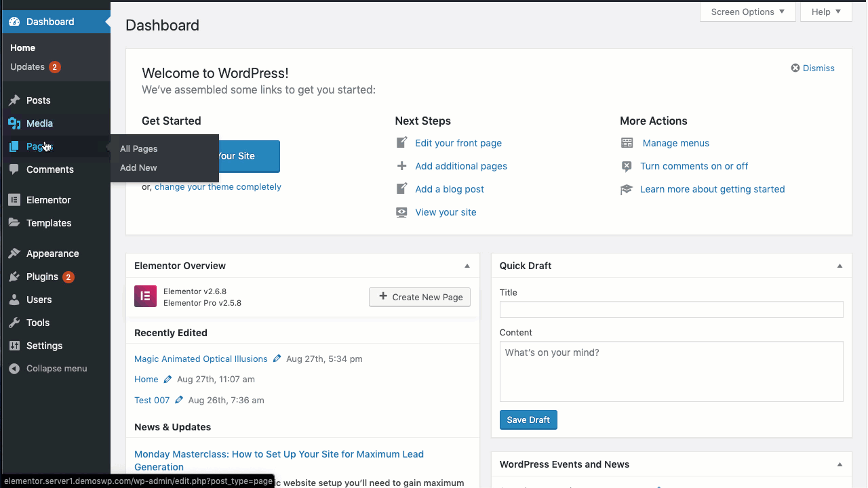Open the Screen Options dropdown
The width and height of the screenshot is (868, 488).
click(747, 12)
